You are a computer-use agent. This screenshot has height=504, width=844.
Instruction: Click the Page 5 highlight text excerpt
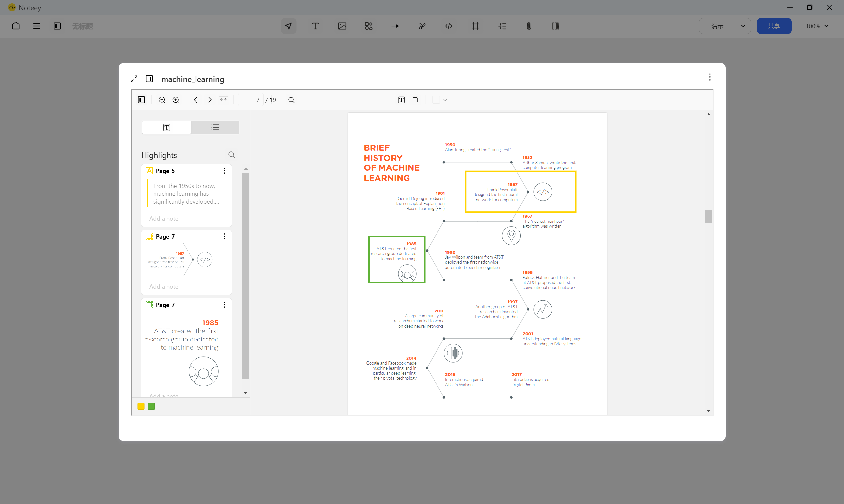click(x=186, y=193)
